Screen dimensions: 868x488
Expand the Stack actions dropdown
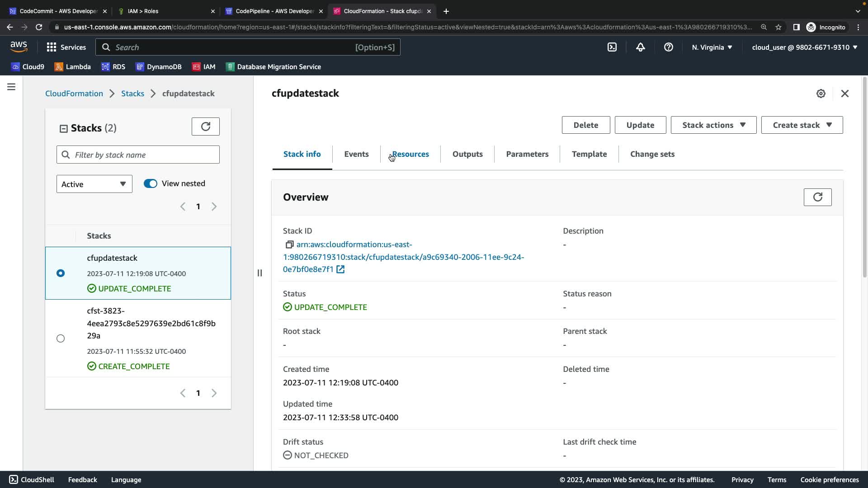713,125
